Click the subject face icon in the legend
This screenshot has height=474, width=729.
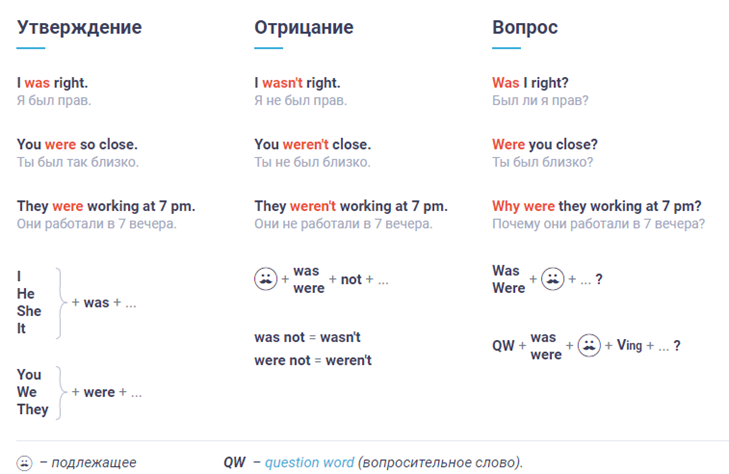pos(24,462)
